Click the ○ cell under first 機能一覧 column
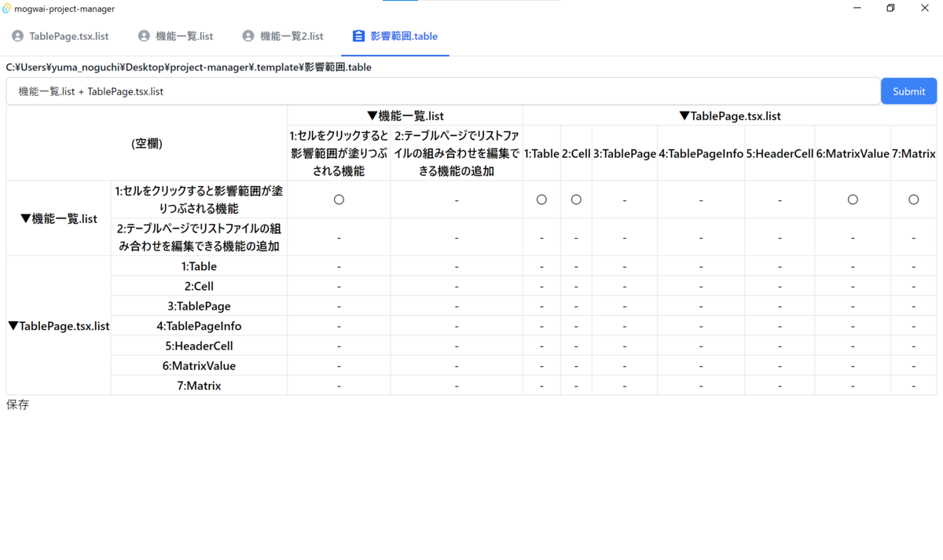 [x=339, y=199]
